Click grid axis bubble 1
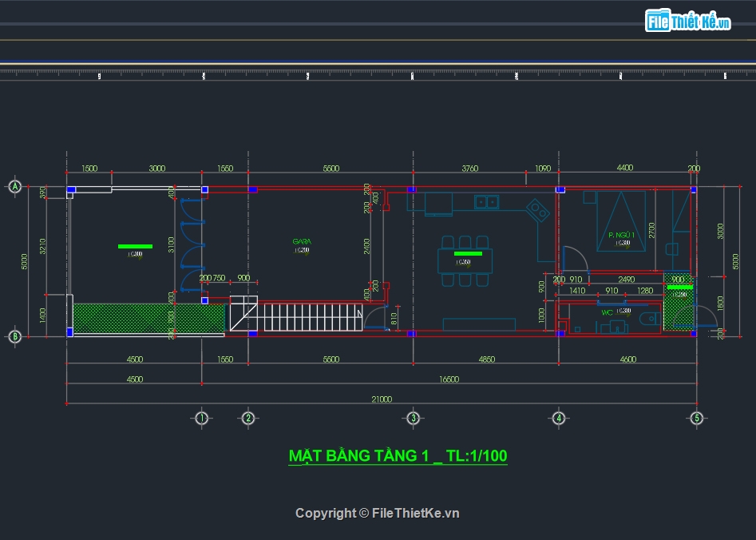The image size is (756, 540). [x=201, y=418]
